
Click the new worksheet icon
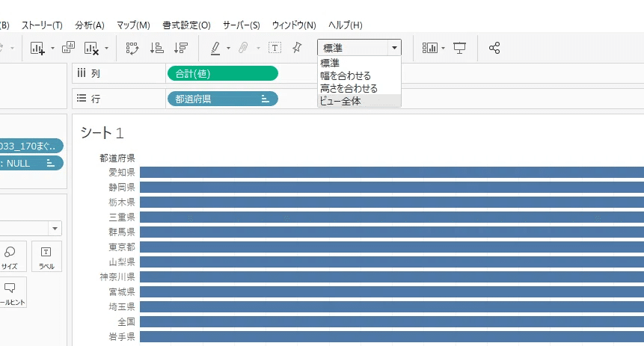(37, 48)
